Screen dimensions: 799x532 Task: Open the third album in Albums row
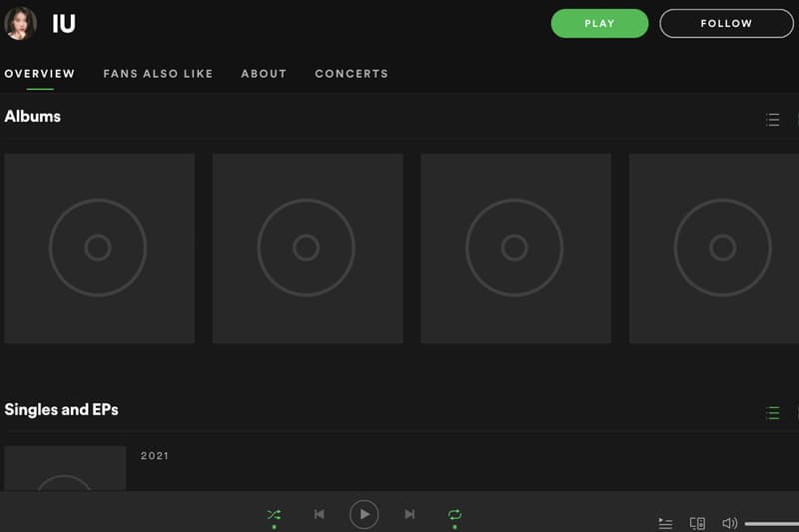[x=515, y=248]
